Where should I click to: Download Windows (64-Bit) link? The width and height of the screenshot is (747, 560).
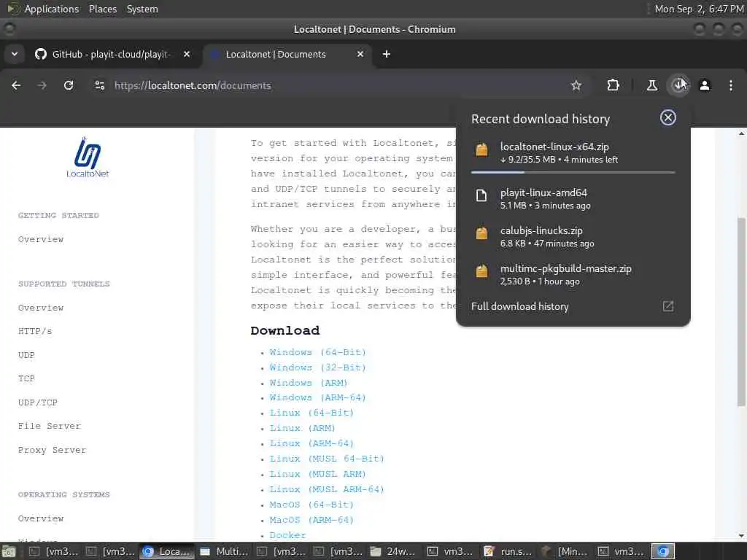pyautogui.click(x=318, y=352)
